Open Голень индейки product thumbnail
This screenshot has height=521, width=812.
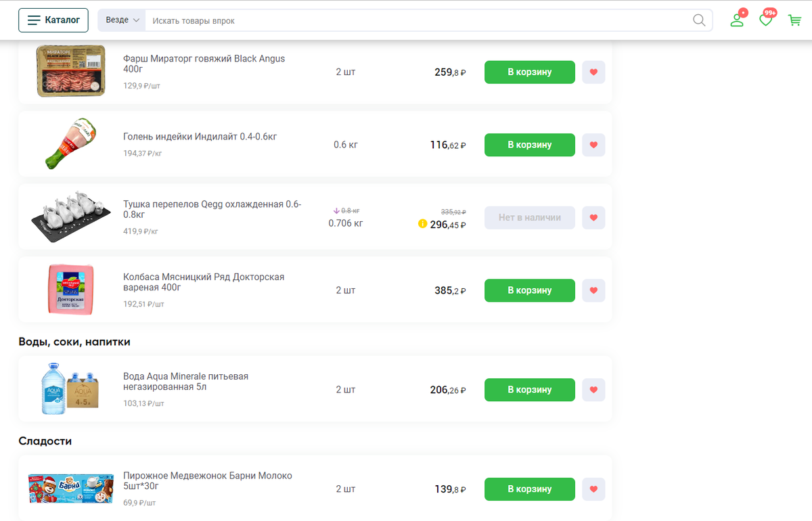[x=71, y=144]
